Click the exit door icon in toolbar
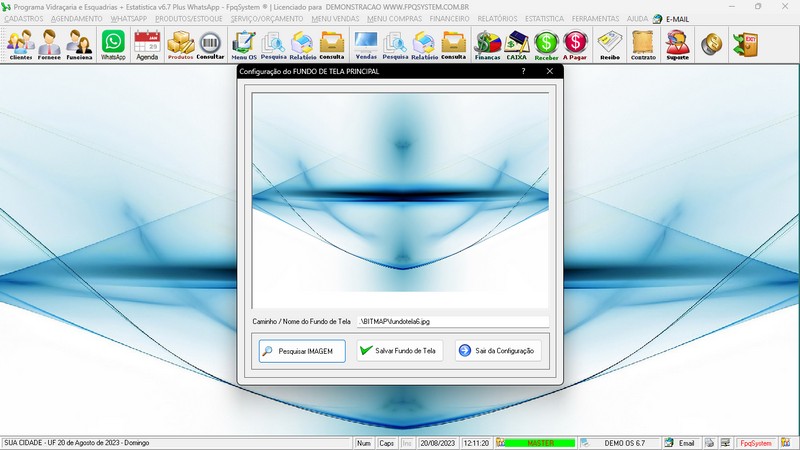The width and height of the screenshot is (800, 450). click(x=744, y=44)
